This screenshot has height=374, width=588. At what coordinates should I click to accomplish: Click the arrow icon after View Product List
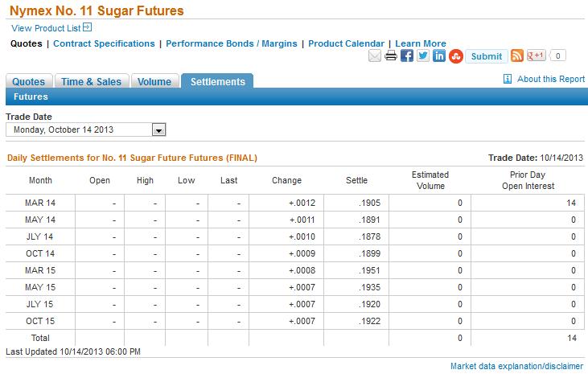pyautogui.click(x=87, y=27)
